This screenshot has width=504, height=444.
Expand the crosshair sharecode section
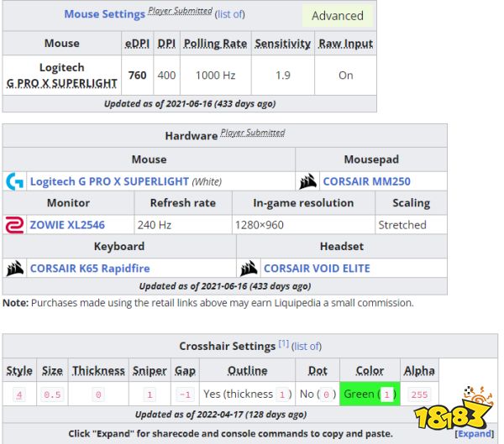[475, 434]
